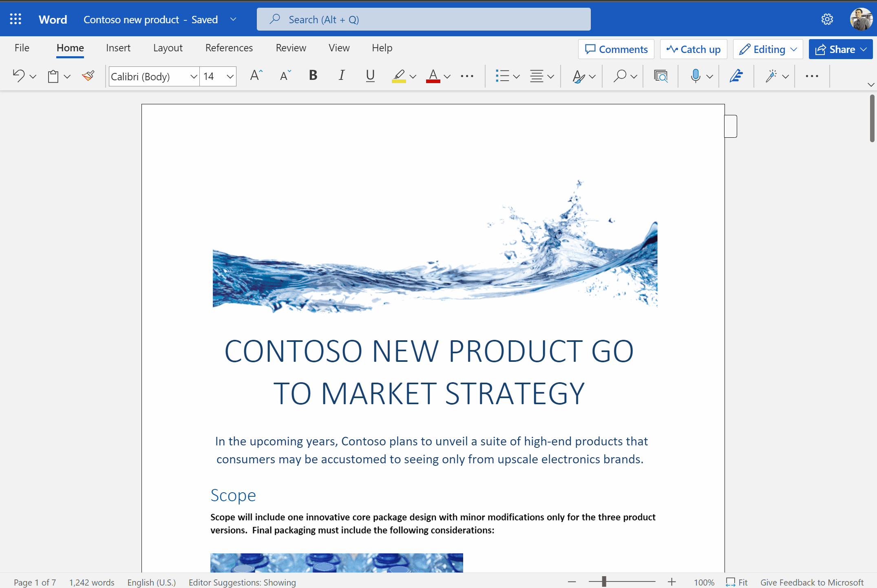Click the Dictate microphone icon
This screenshot has height=588, width=877.
click(x=696, y=76)
